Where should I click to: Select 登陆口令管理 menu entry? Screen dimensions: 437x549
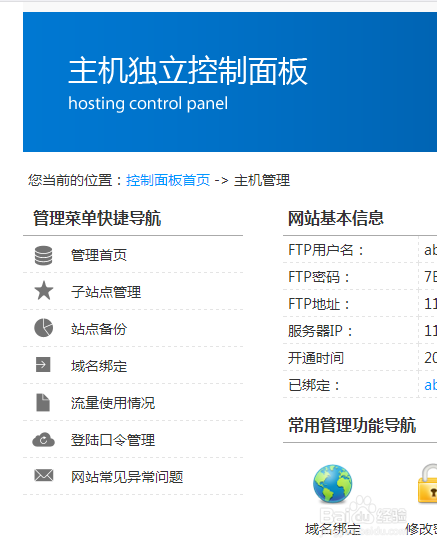point(113,440)
